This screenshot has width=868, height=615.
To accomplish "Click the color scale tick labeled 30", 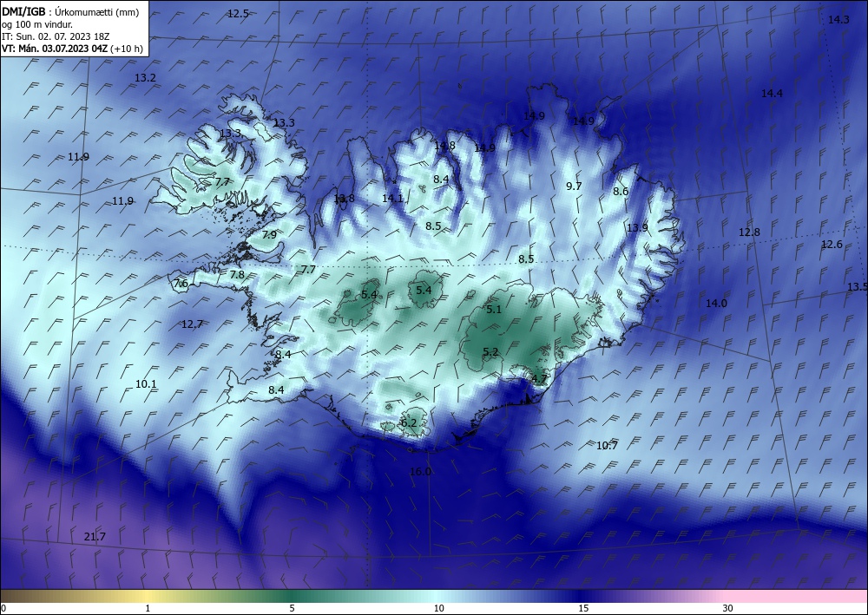I will [728, 609].
